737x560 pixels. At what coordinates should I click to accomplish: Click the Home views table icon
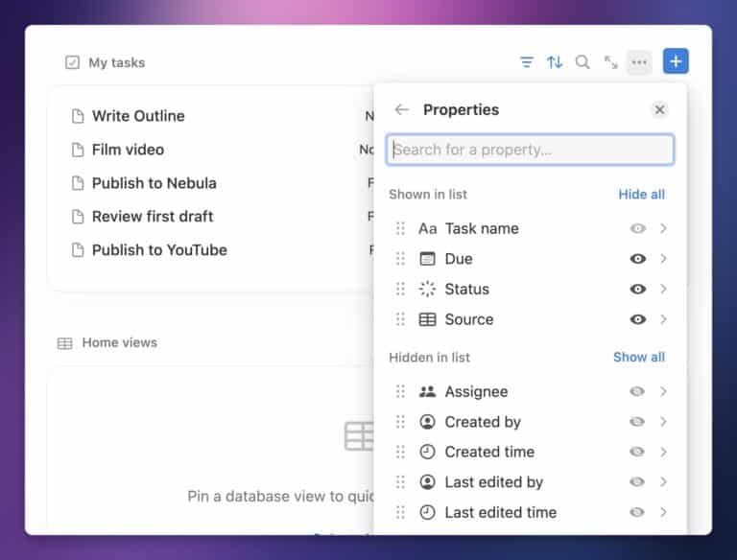click(65, 343)
